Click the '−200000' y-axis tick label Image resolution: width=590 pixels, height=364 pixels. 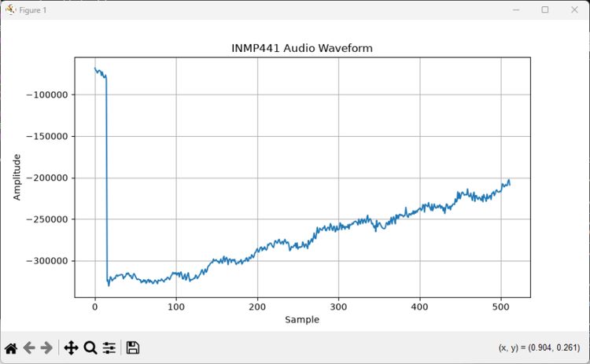pyautogui.click(x=47, y=178)
